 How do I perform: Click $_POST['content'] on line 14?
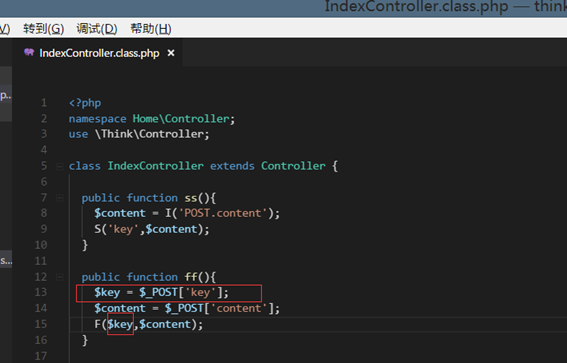pos(220,308)
